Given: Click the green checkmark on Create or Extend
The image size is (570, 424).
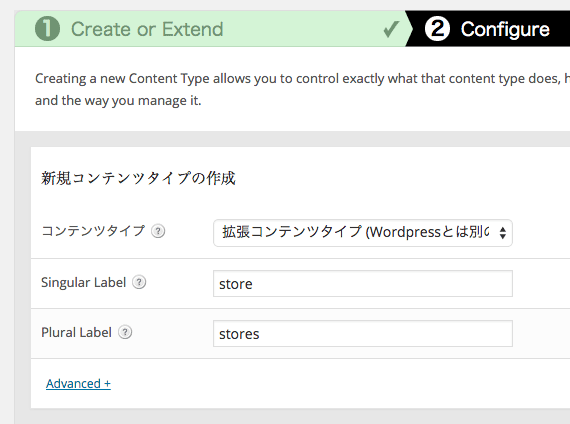Looking at the screenshot, I should point(391,29).
